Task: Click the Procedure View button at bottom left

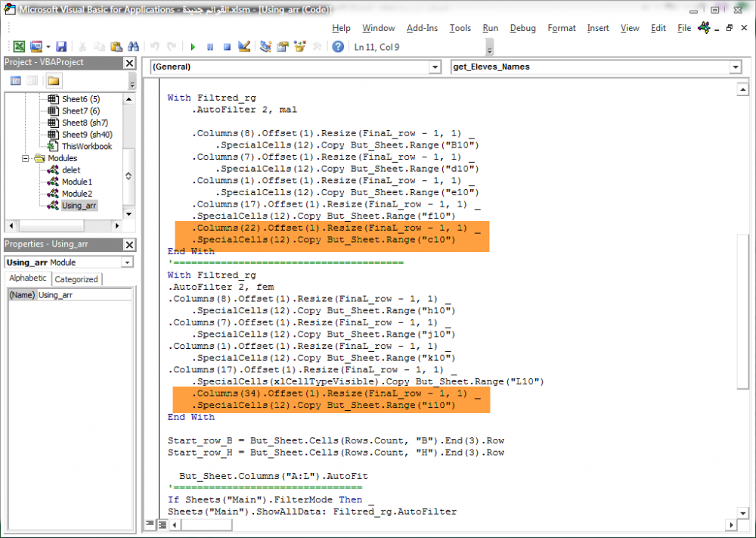Action: [150, 524]
